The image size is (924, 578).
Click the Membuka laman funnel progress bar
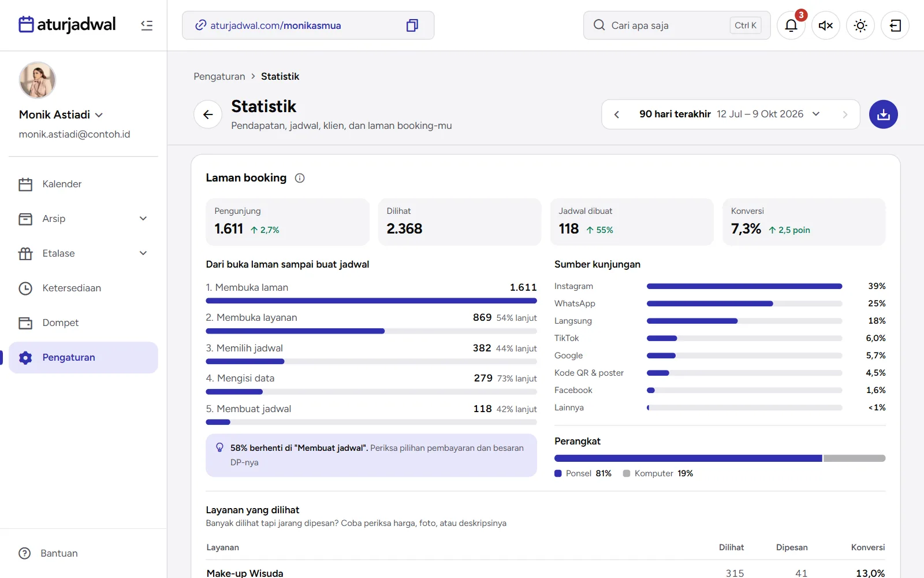371,301
